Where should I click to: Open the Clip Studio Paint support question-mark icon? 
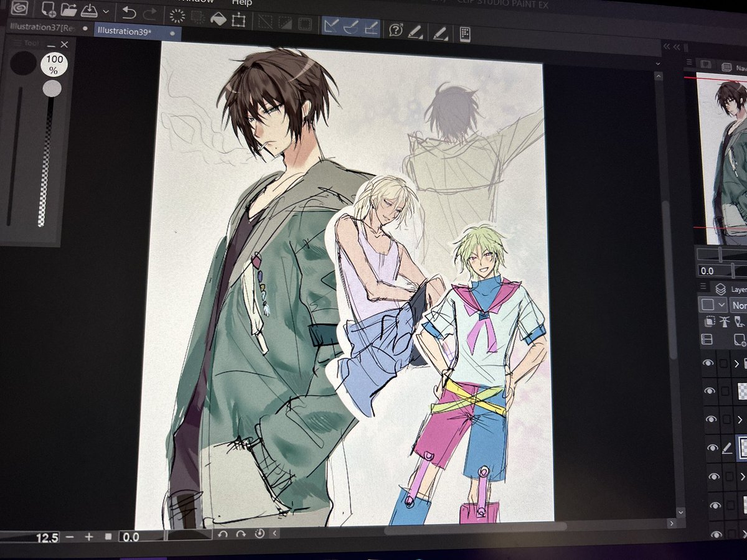[396, 29]
